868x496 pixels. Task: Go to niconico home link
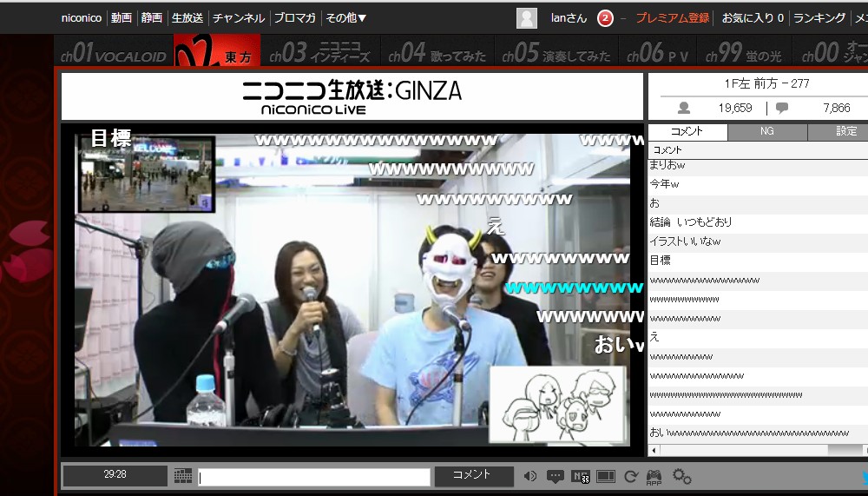coord(82,18)
